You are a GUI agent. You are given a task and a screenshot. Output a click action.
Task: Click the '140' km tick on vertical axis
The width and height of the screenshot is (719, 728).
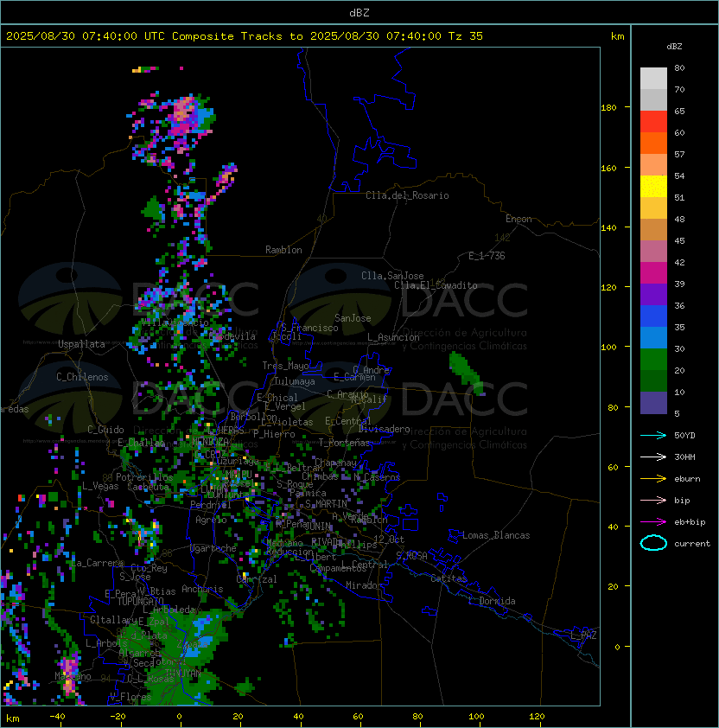click(608, 228)
